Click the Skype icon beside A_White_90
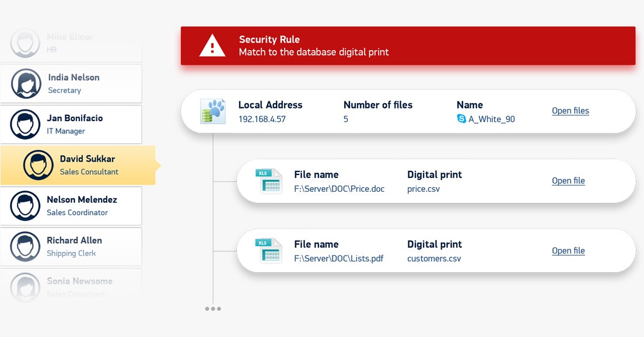This screenshot has width=644, height=337. click(x=461, y=118)
